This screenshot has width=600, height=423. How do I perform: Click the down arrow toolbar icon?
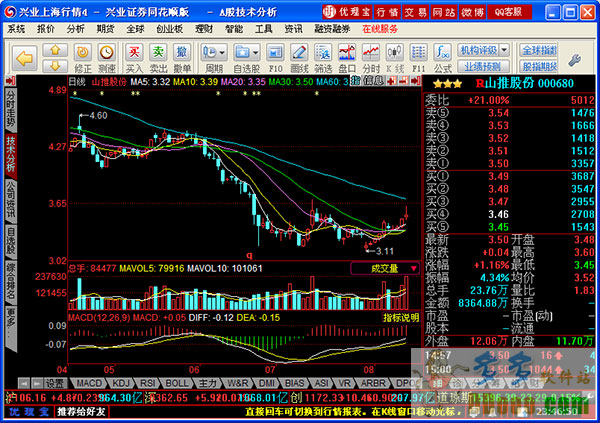[55, 65]
